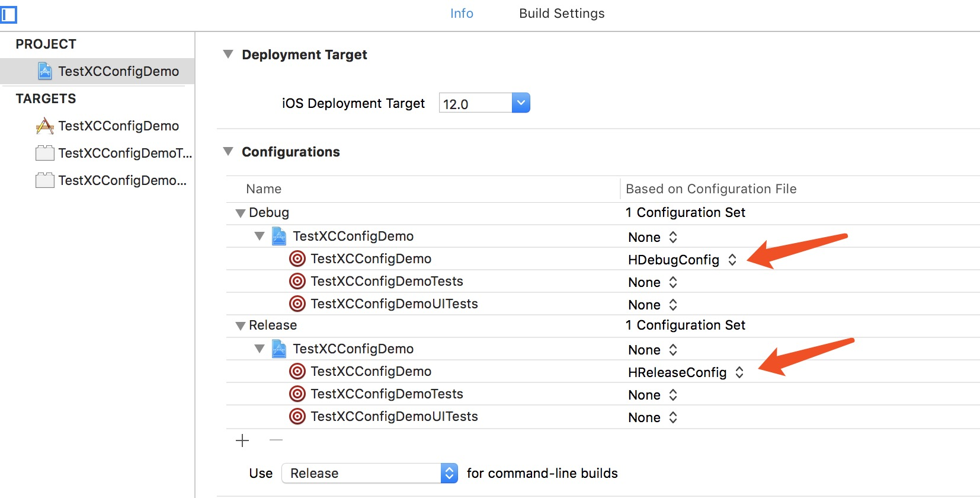Toggle the sidebar panel icon in top-left

pyautogui.click(x=9, y=14)
